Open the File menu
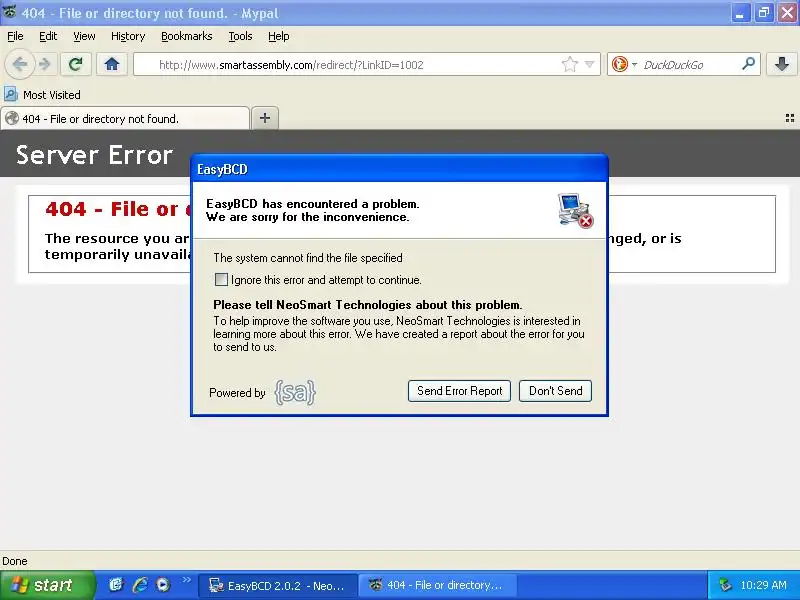Screen dimensions: 800x600 (15, 36)
